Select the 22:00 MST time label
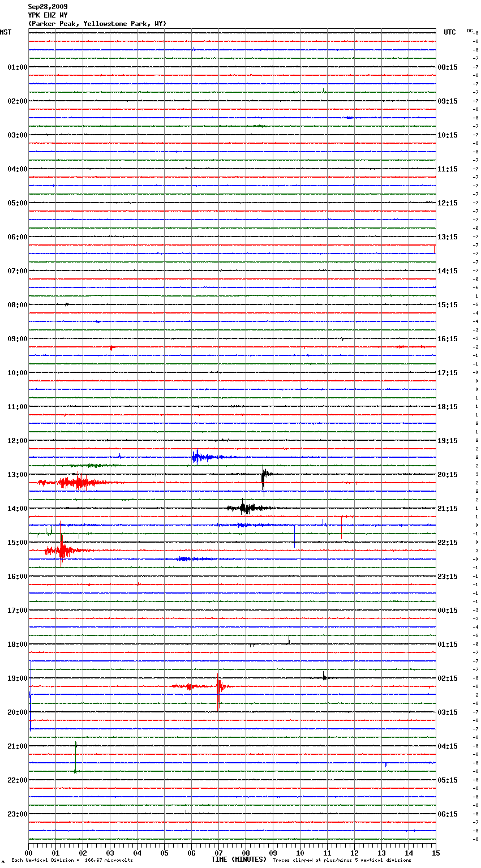481x868 pixels. tap(18, 780)
